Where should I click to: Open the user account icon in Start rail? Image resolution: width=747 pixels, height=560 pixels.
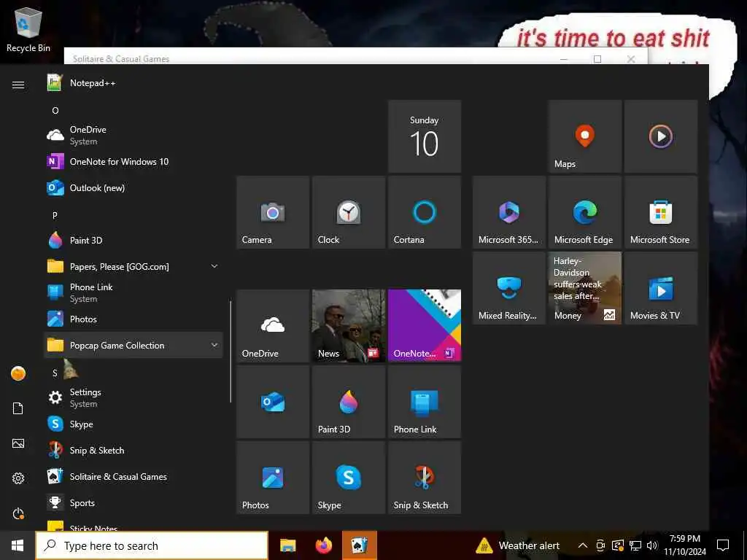point(18,373)
